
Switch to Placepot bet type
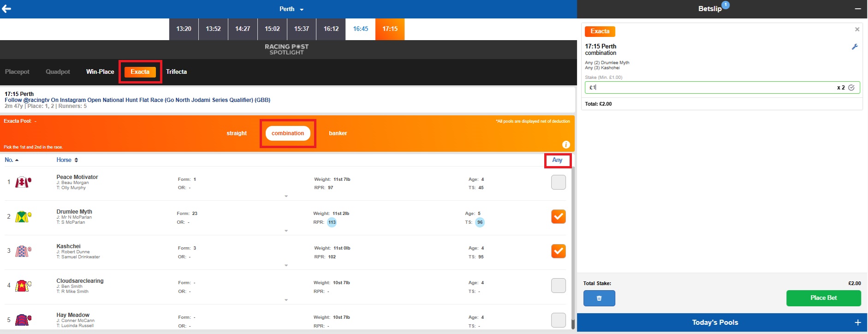[x=17, y=72]
